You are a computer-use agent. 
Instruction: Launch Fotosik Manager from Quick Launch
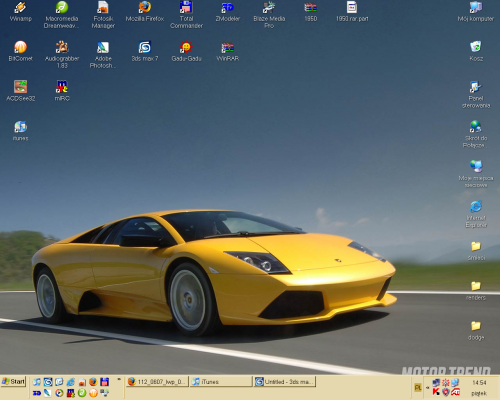click(82, 382)
